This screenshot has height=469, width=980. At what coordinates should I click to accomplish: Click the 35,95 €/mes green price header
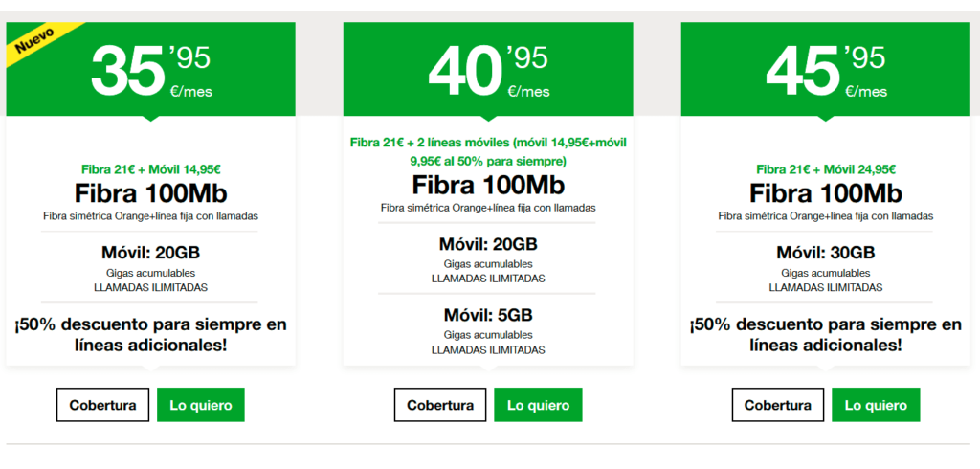click(150, 69)
